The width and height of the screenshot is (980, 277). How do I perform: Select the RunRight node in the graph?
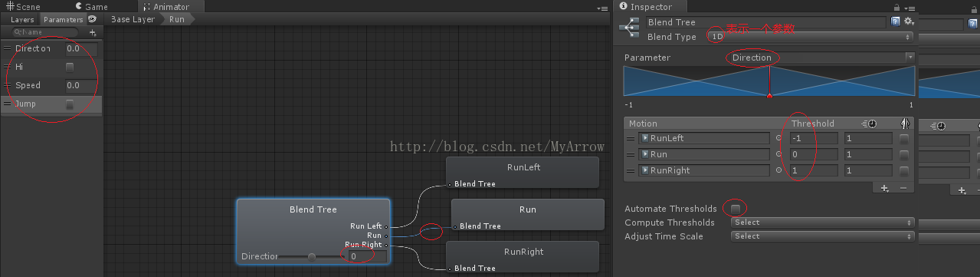point(523,257)
